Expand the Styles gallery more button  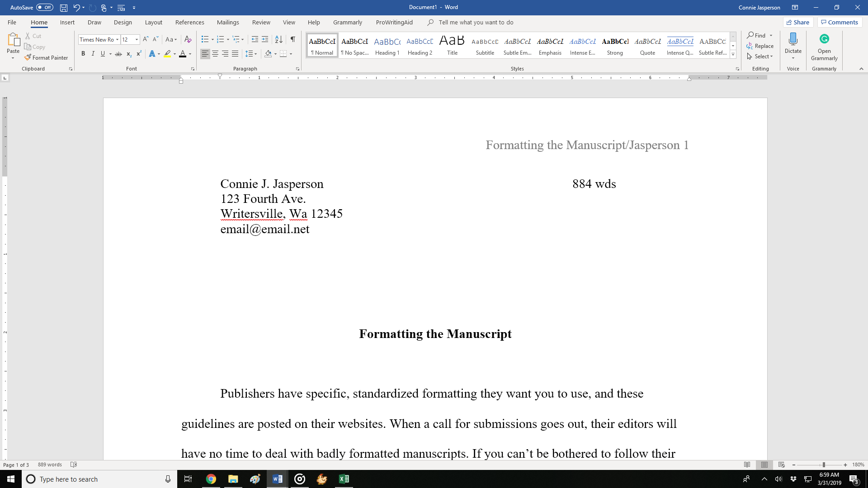[733, 55]
